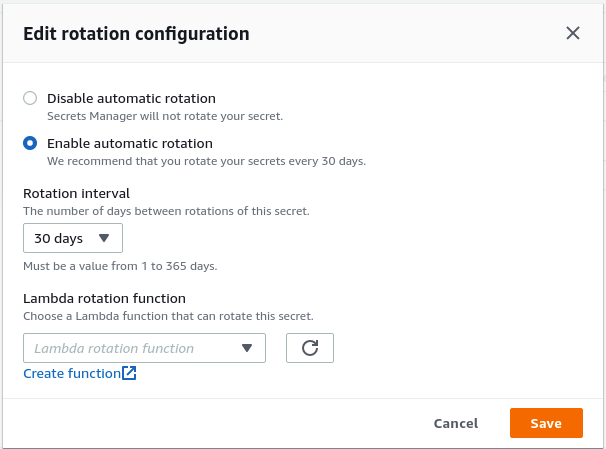606x449 pixels.
Task: Click the Lambda rotation function placeholder text
Action: [114, 348]
